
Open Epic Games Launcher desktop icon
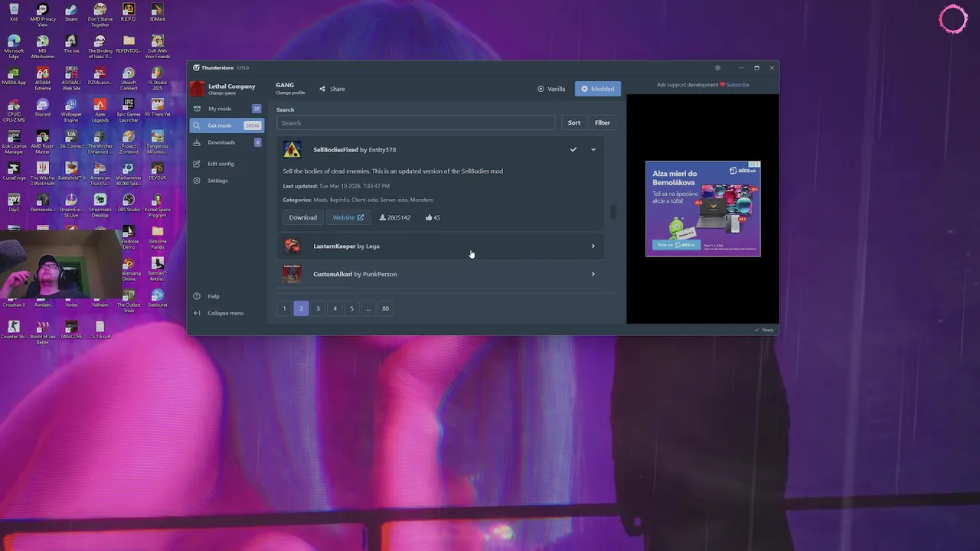click(129, 111)
